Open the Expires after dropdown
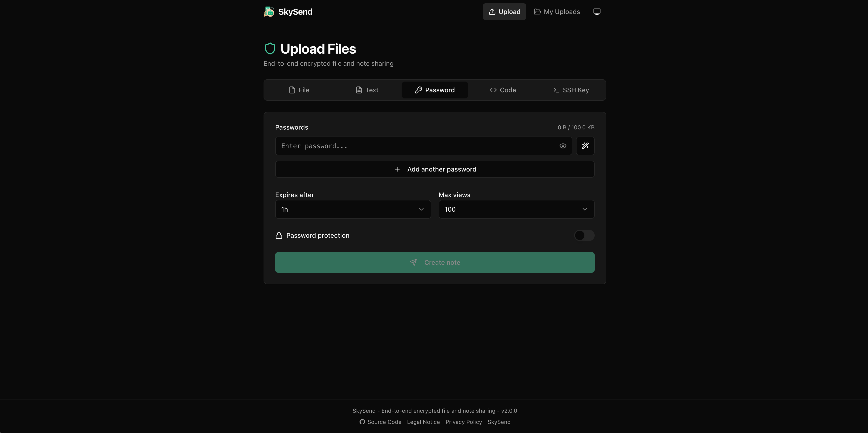The height and width of the screenshot is (433, 868). 353,209
